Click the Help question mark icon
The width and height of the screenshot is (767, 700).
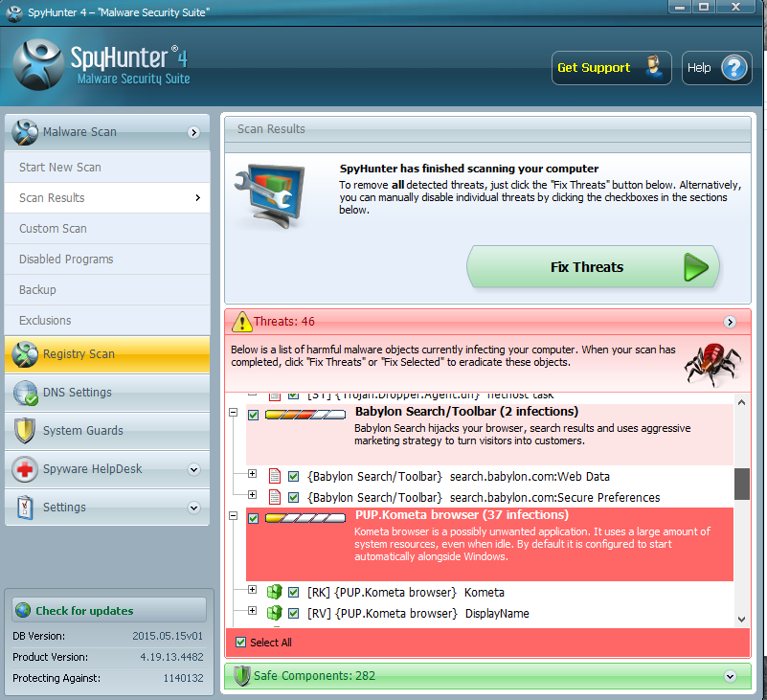click(x=733, y=68)
